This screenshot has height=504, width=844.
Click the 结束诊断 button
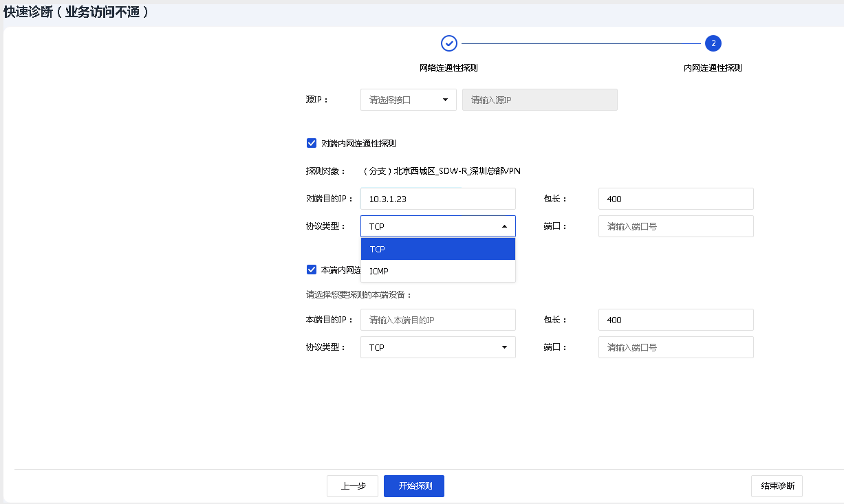(777, 486)
